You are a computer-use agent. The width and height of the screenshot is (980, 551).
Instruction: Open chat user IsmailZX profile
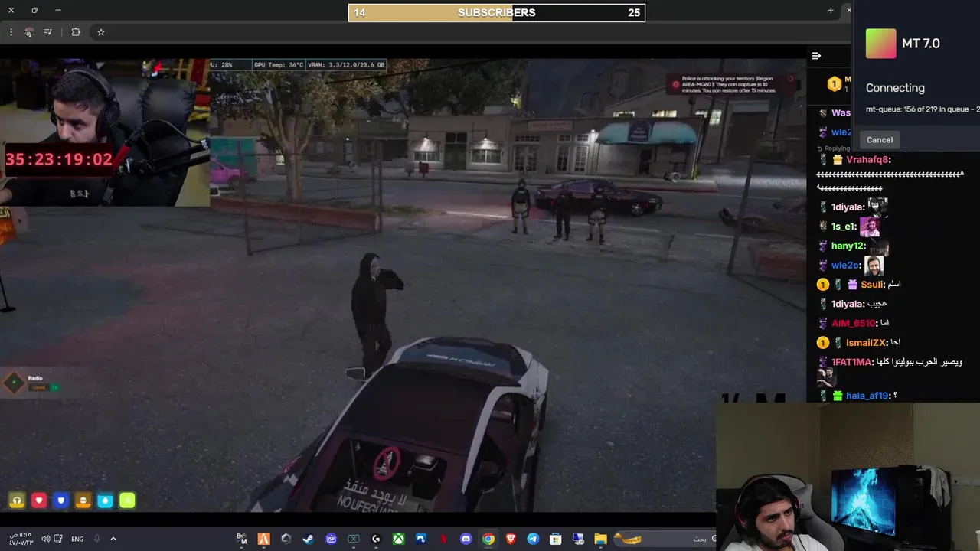pos(866,343)
